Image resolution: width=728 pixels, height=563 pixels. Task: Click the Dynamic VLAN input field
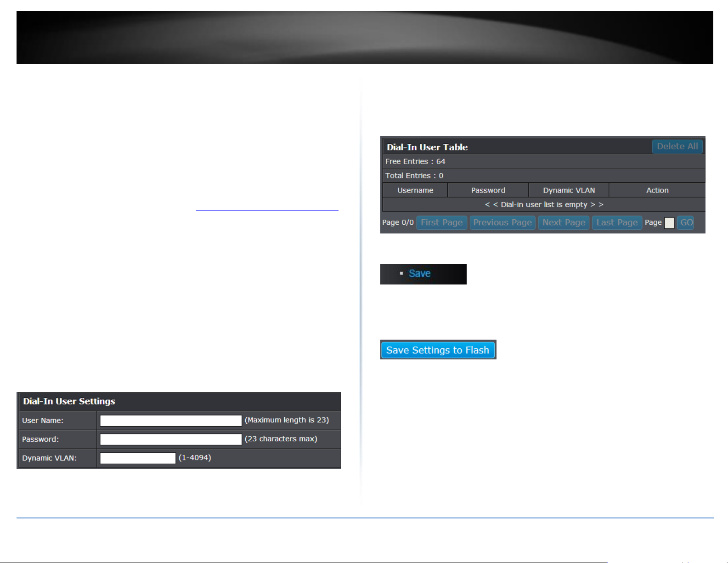pos(138,458)
